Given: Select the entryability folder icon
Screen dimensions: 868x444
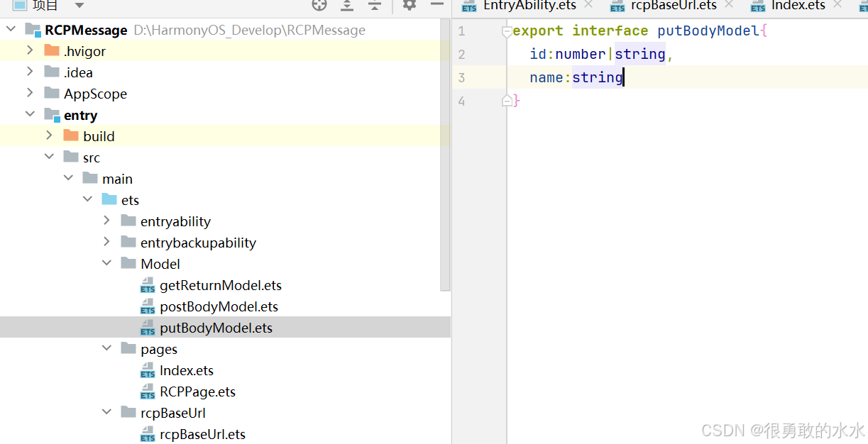Looking at the screenshot, I should click(128, 221).
